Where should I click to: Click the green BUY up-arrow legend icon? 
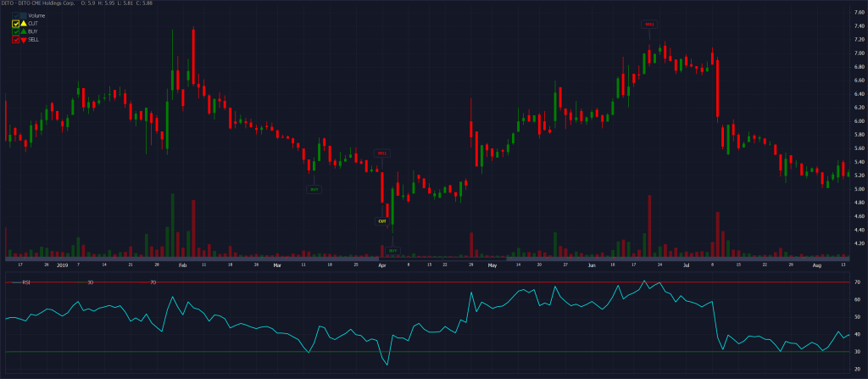pos(23,31)
